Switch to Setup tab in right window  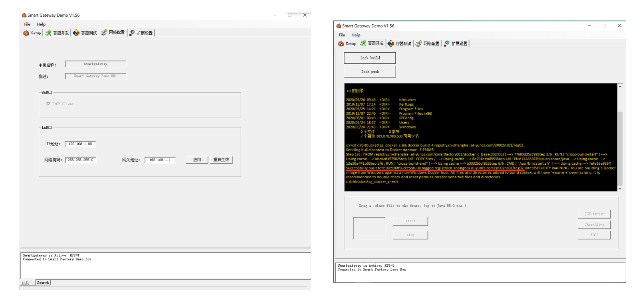tap(347, 44)
